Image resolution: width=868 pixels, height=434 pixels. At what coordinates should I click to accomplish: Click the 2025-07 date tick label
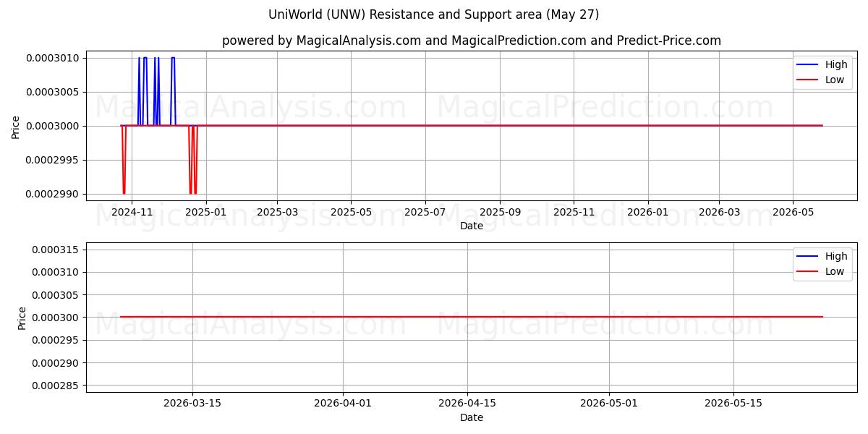[425, 213]
